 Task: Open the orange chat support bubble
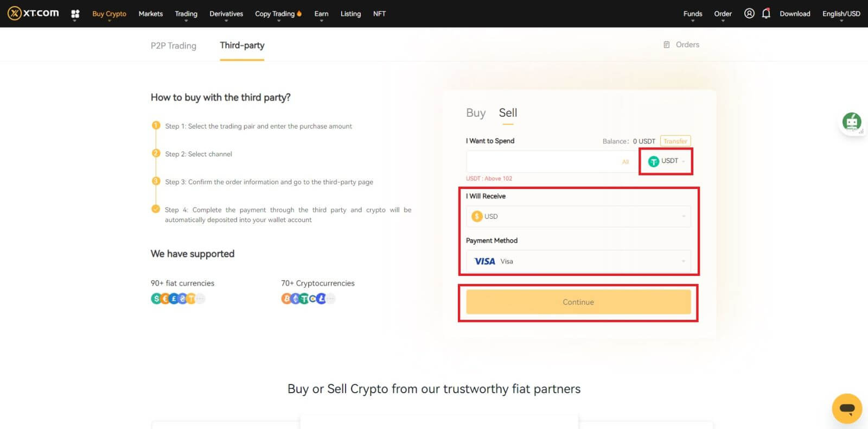[x=847, y=408]
